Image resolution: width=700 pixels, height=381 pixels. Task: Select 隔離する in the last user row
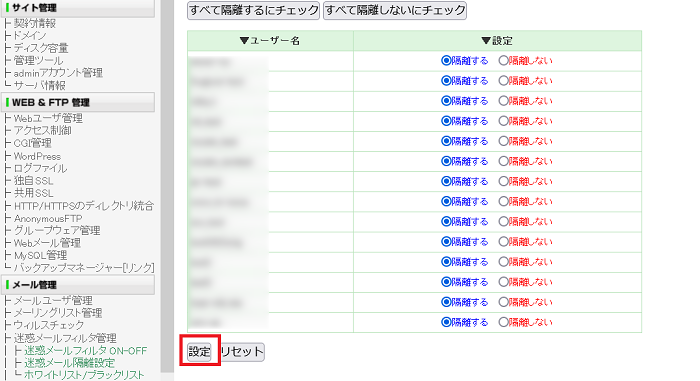[446, 322]
